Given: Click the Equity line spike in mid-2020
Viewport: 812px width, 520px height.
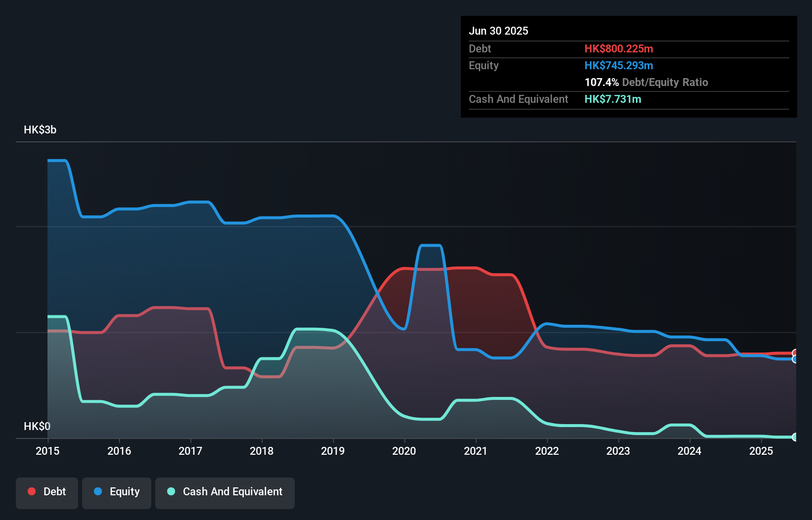Looking at the screenshot, I should 430,246.
